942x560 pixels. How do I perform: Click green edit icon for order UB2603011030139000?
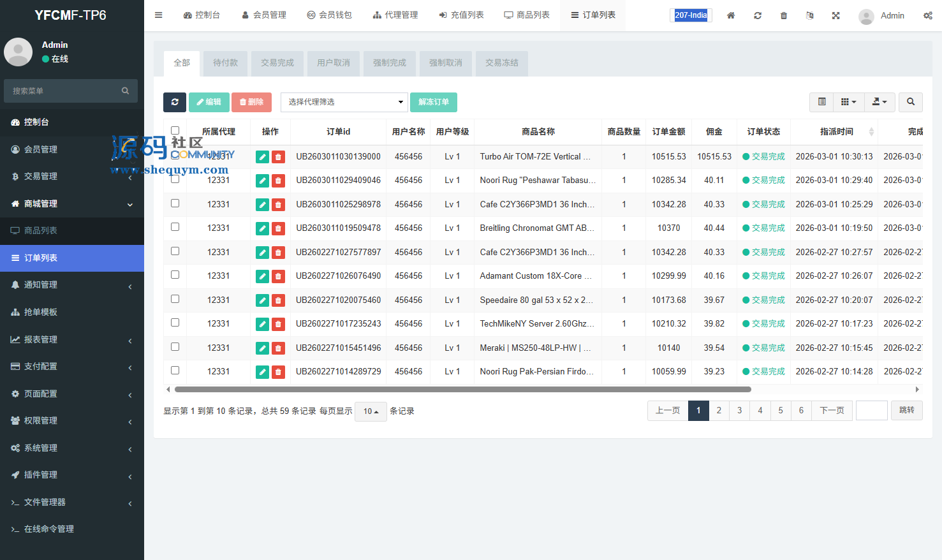pyautogui.click(x=262, y=157)
